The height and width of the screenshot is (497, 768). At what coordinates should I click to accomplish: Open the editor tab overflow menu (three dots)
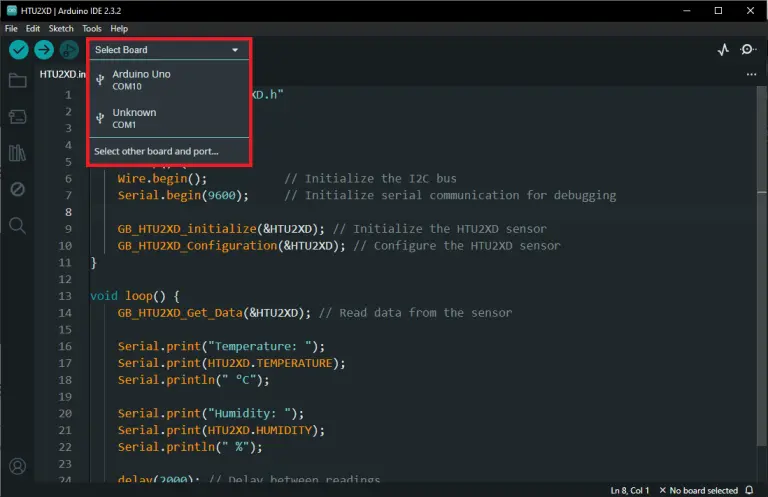[751, 74]
